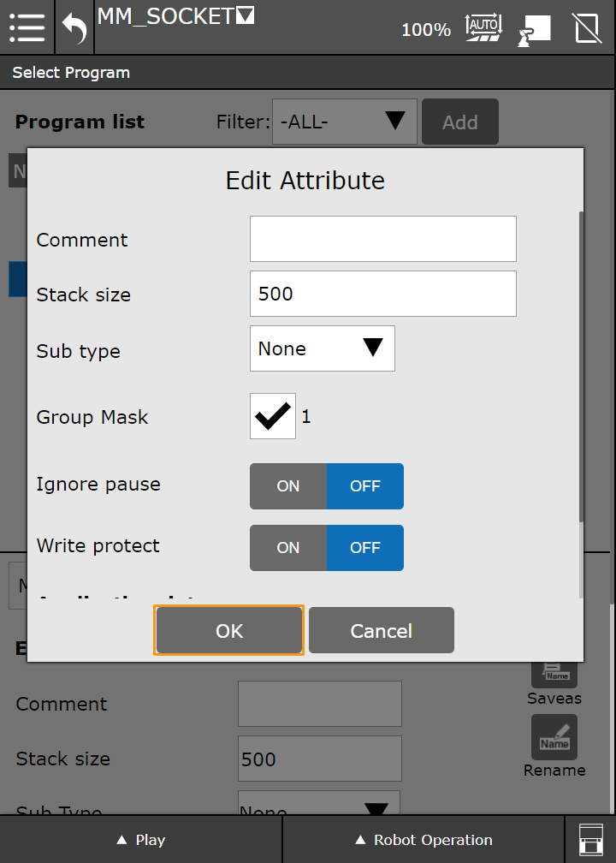616x863 pixels.
Task: Expand the Sub type dropdown
Action: point(322,348)
